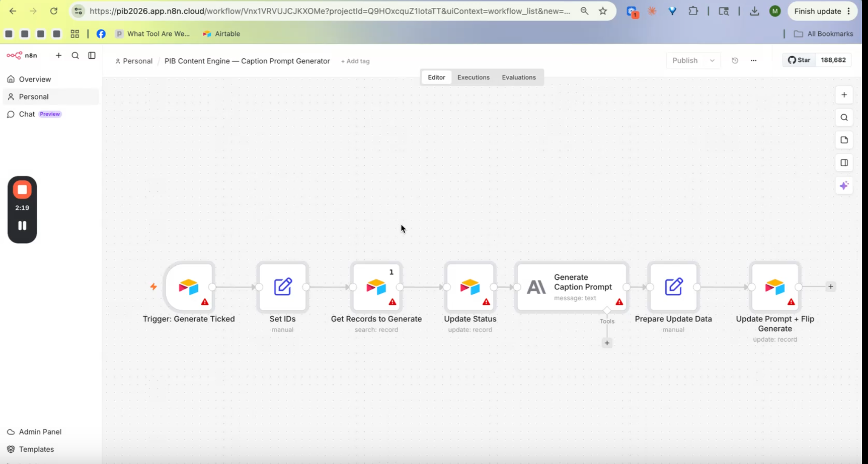
Task: Open the Facebook bookmark
Action: (101, 34)
